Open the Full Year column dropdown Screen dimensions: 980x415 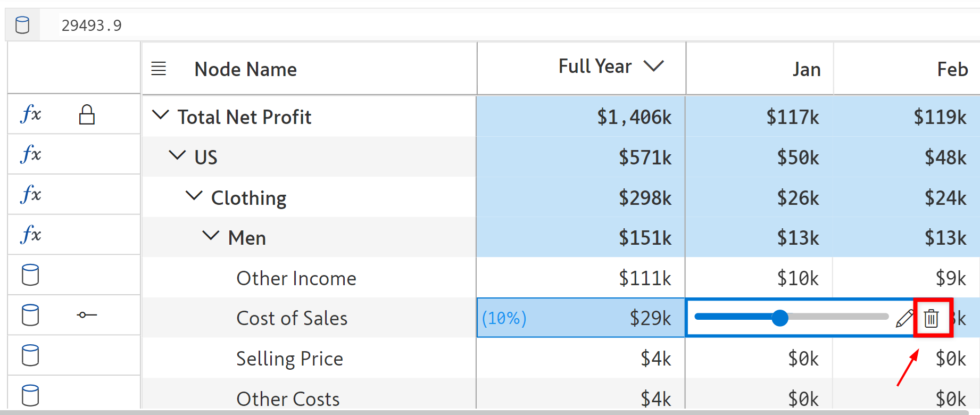click(x=654, y=67)
